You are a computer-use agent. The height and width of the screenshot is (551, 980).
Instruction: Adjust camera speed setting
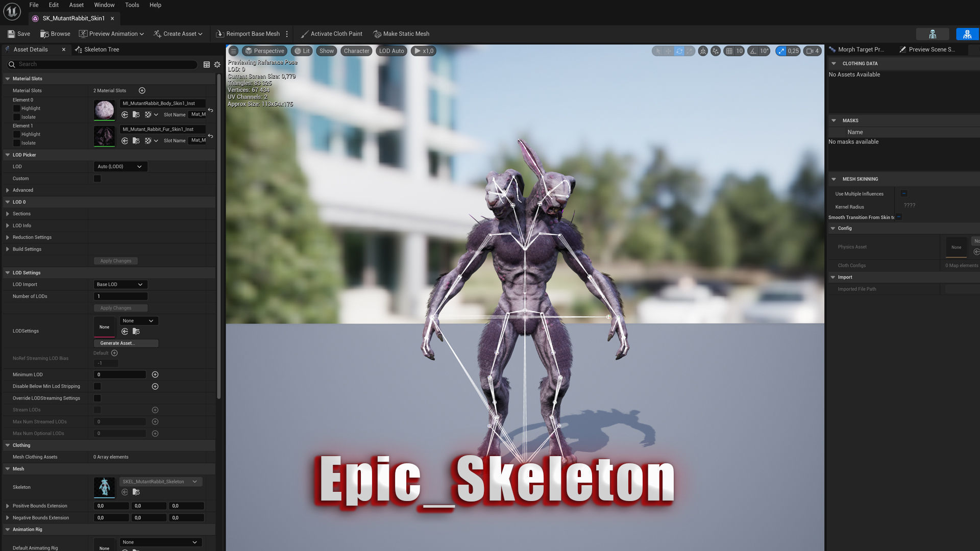click(813, 51)
